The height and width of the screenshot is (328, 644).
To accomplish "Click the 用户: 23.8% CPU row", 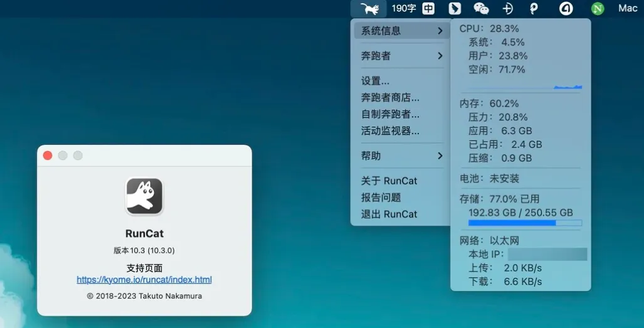I will (498, 56).
